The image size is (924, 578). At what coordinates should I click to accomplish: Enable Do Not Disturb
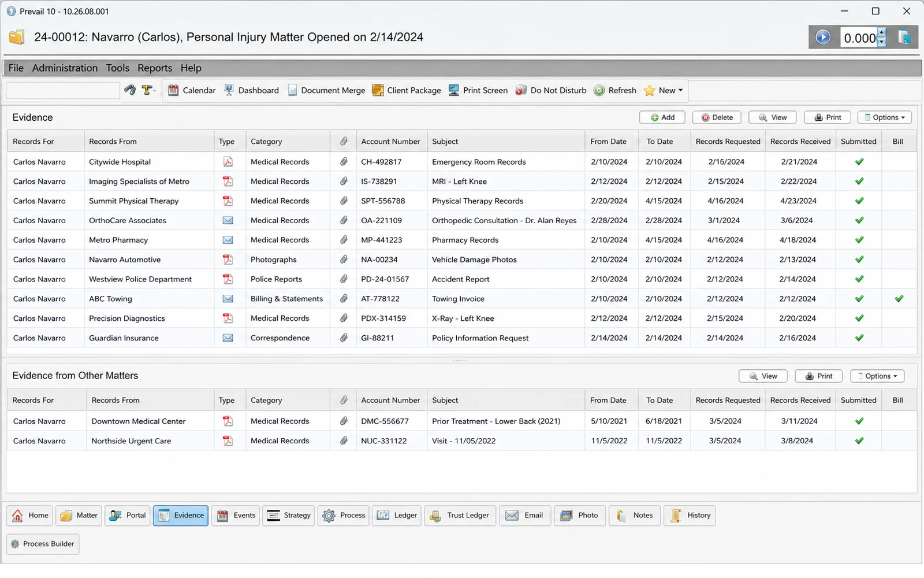(x=551, y=90)
